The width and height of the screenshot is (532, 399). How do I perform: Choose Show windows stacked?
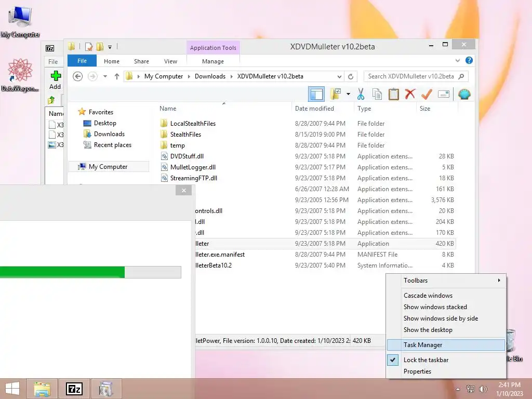[446, 307]
